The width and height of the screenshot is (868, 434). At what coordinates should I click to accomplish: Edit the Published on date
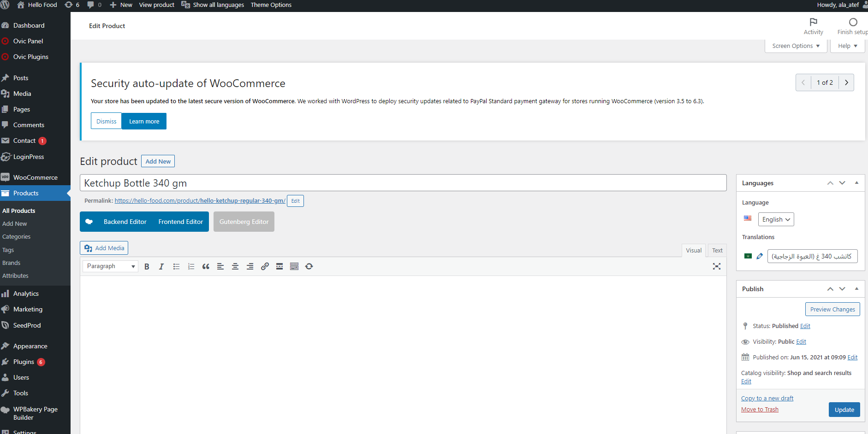(x=852, y=357)
